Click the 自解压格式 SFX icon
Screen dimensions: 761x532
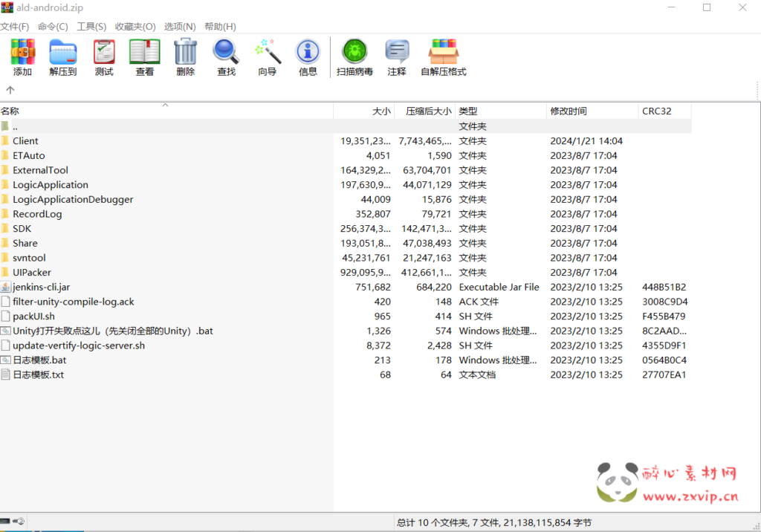(x=443, y=57)
